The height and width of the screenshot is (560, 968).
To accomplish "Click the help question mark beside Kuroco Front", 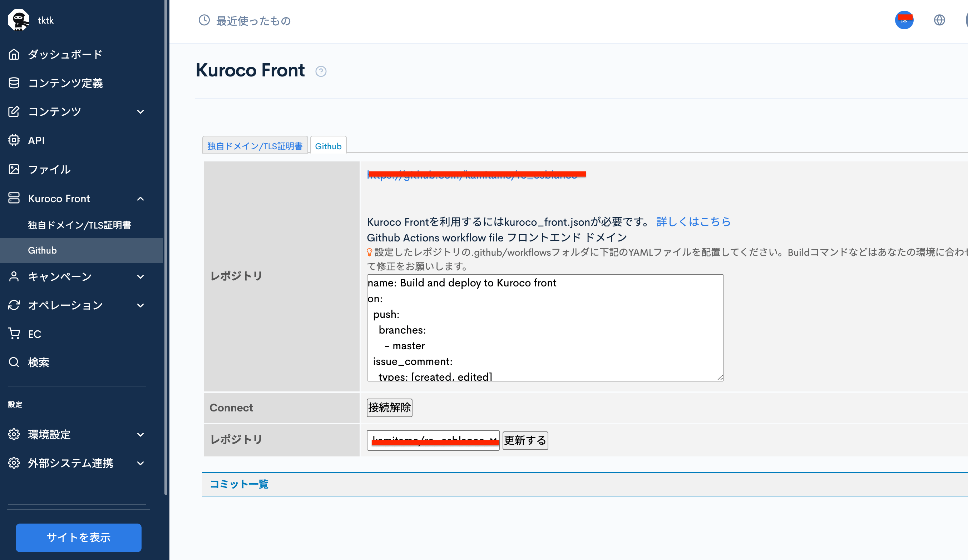I will pos(321,71).
